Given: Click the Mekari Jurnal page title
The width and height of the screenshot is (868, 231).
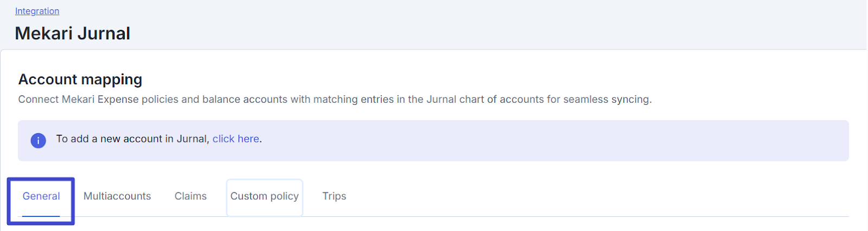Looking at the screenshot, I should (72, 33).
